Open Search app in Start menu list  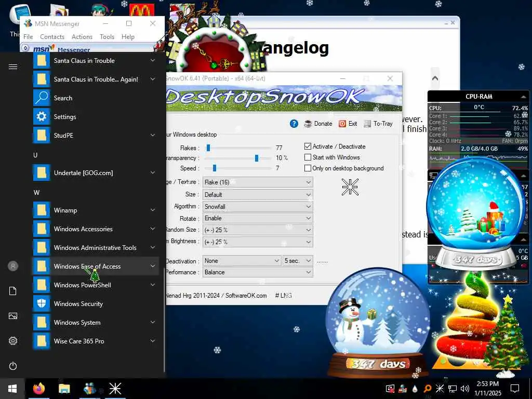coord(95,98)
